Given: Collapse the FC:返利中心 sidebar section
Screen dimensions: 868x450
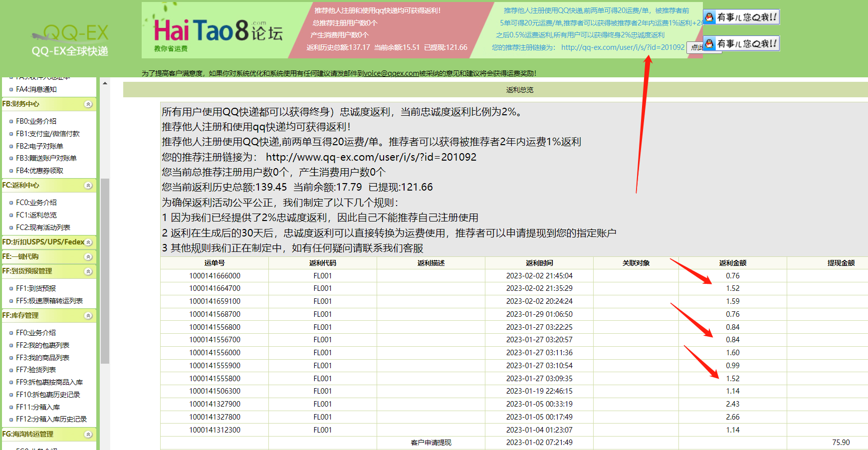Looking at the screenshot, I should point(89,185).
